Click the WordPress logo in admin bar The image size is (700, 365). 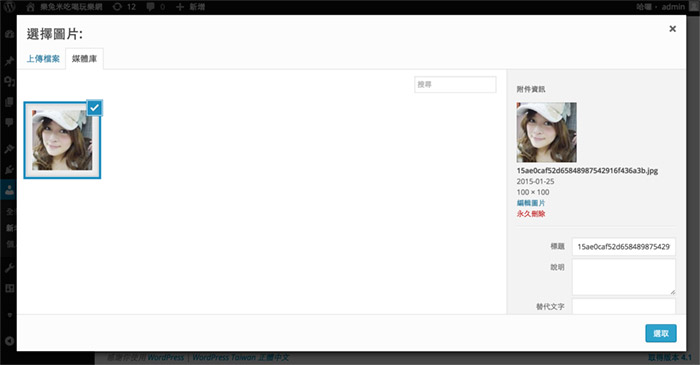coord(9,7)
